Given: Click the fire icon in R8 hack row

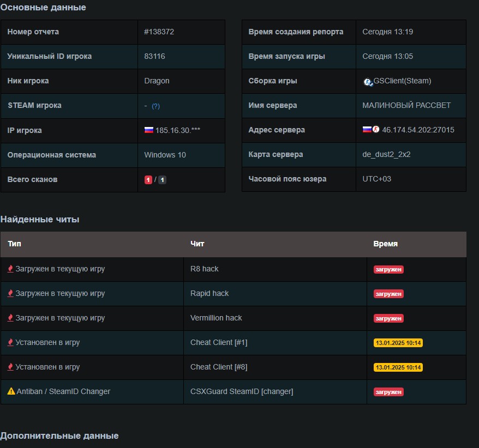Looking at the screenshot, I should pos(10,269).
